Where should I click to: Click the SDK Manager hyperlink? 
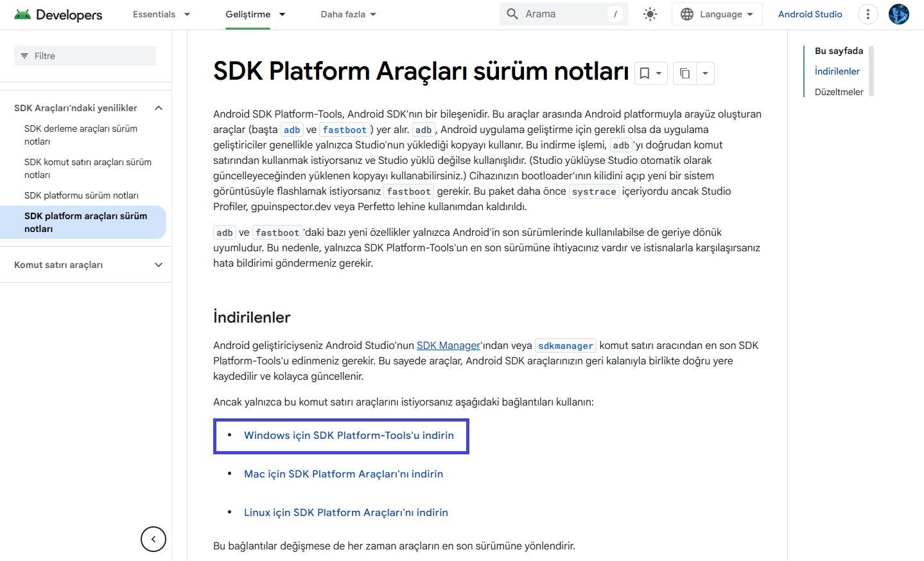(x=448, y=346)
